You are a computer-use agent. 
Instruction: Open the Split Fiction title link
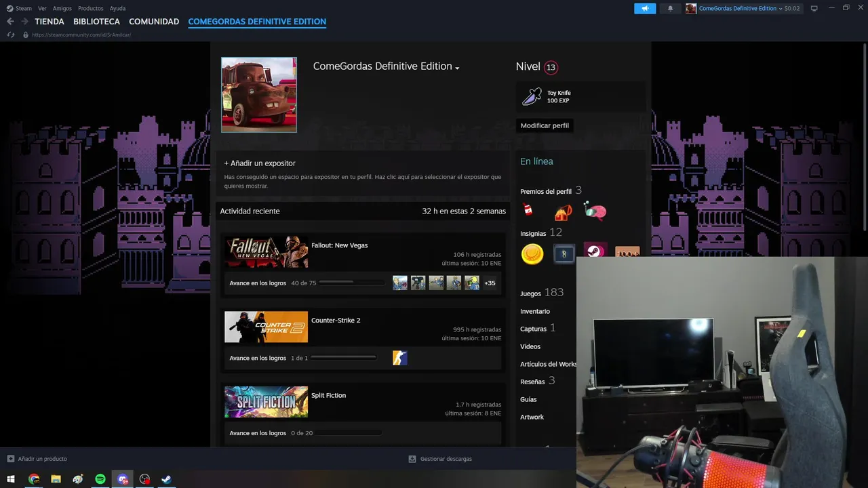328,395
